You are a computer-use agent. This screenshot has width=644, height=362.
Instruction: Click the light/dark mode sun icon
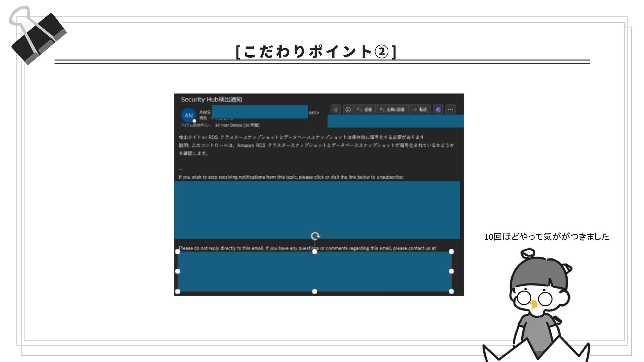click(x=336, y=110)
